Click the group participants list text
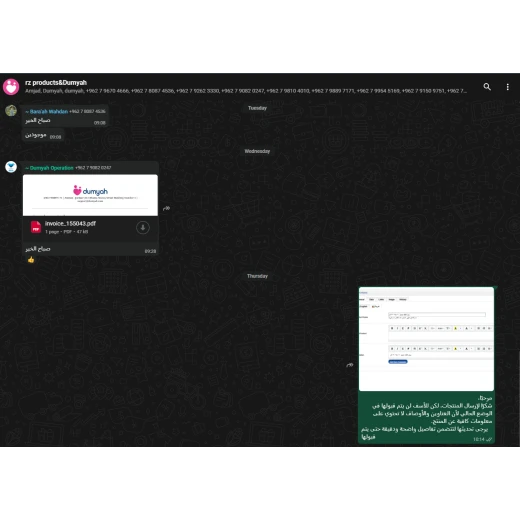This screenshot has width=520, height=520. 246,91
